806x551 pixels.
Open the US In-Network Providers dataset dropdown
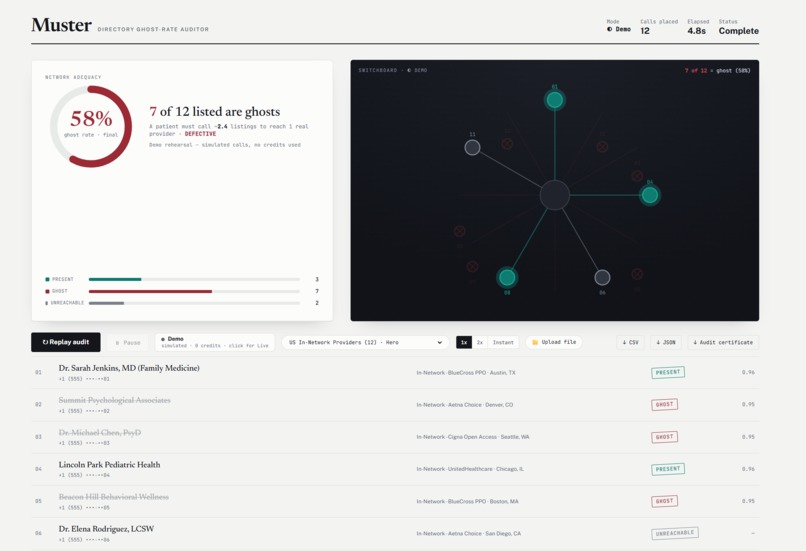365,342
